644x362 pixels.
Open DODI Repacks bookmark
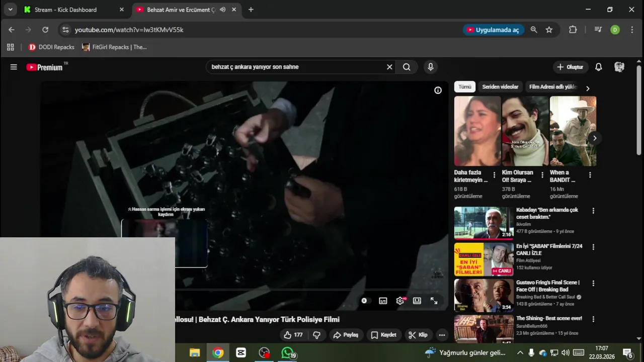[51, 47]
